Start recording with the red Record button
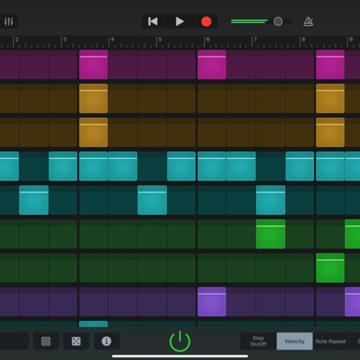Screen dimensions: 360x360 tap(206, 22)
